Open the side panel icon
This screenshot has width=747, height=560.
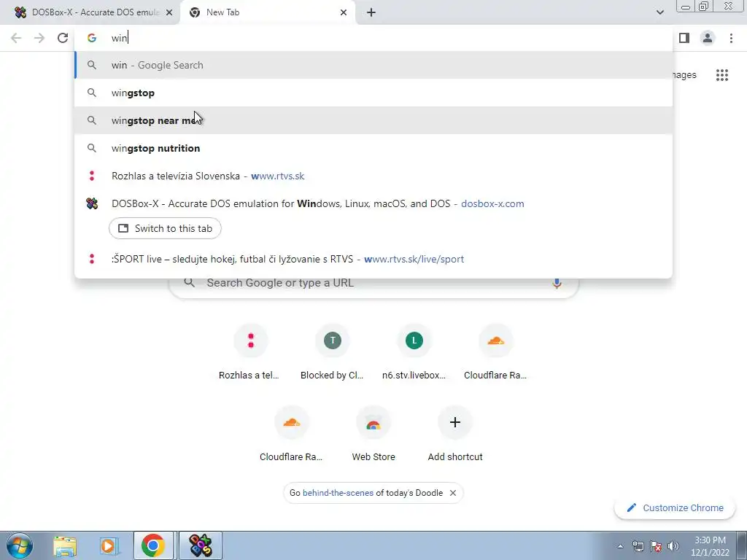684,38
